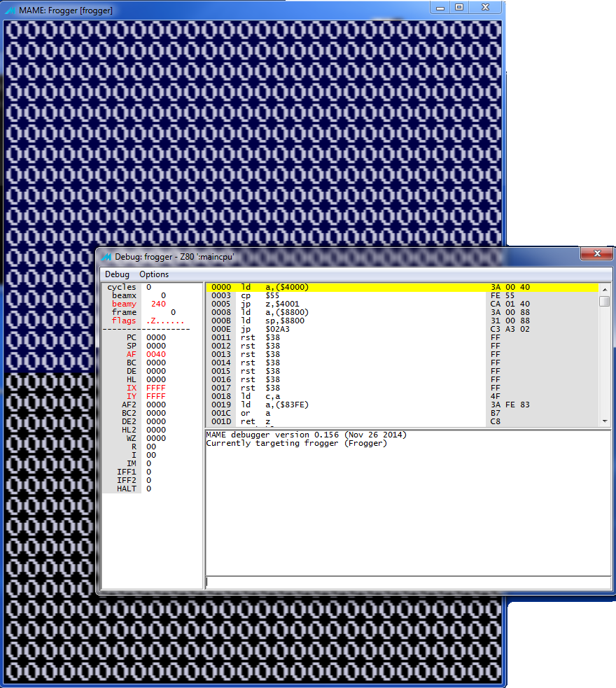616x688 pixels.
Task: Click the flags value .Z......
Action: click(x=165, y=321)
